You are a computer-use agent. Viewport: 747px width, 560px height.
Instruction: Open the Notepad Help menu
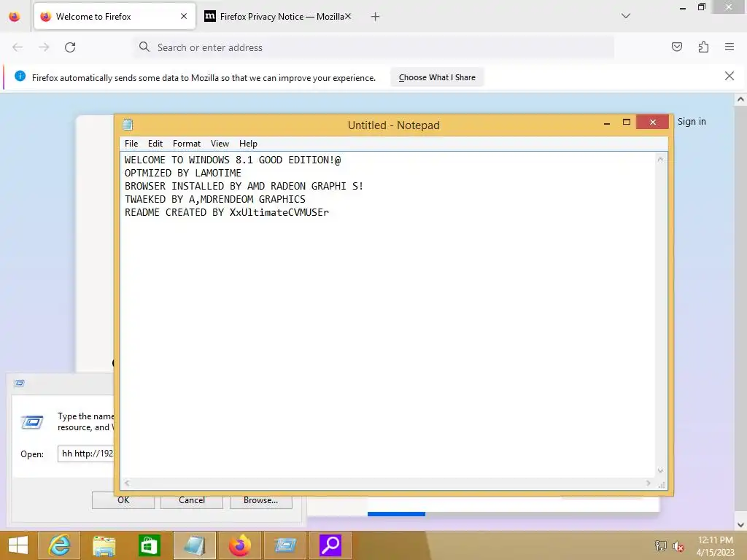coord(248,144)
